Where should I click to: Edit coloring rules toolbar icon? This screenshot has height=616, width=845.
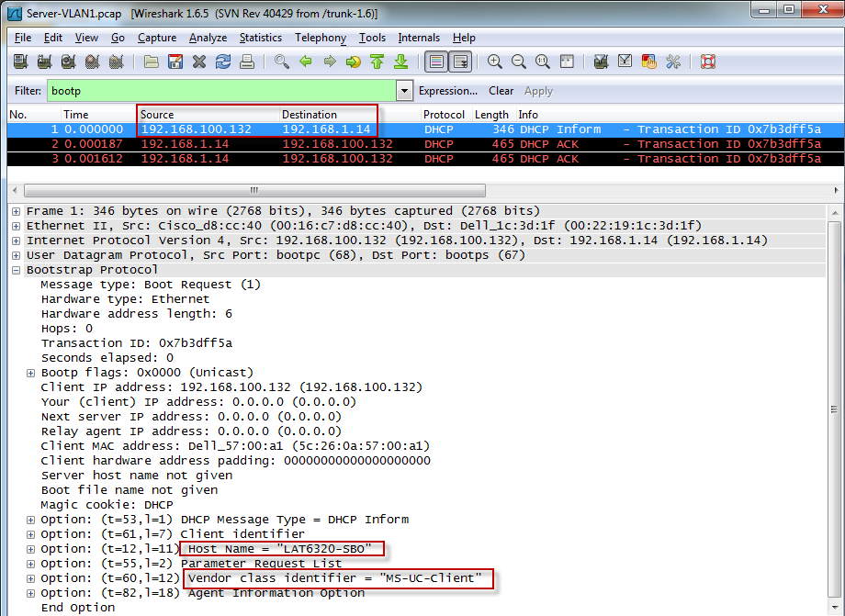[x=648, y=62]
